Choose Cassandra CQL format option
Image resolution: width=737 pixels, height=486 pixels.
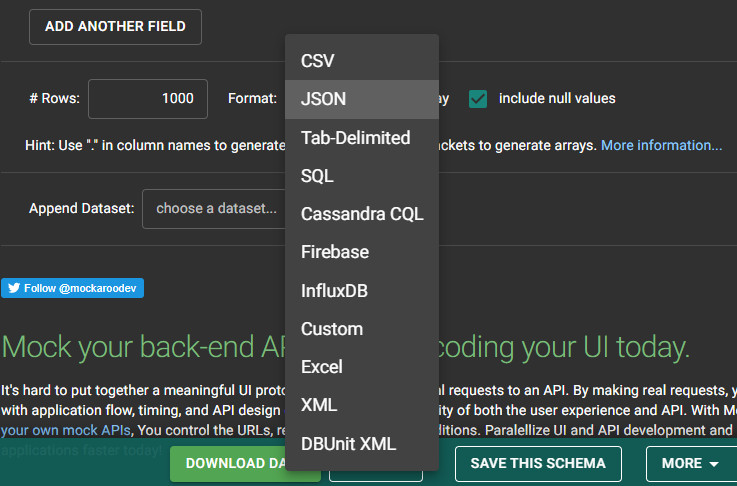click(362, 214)
